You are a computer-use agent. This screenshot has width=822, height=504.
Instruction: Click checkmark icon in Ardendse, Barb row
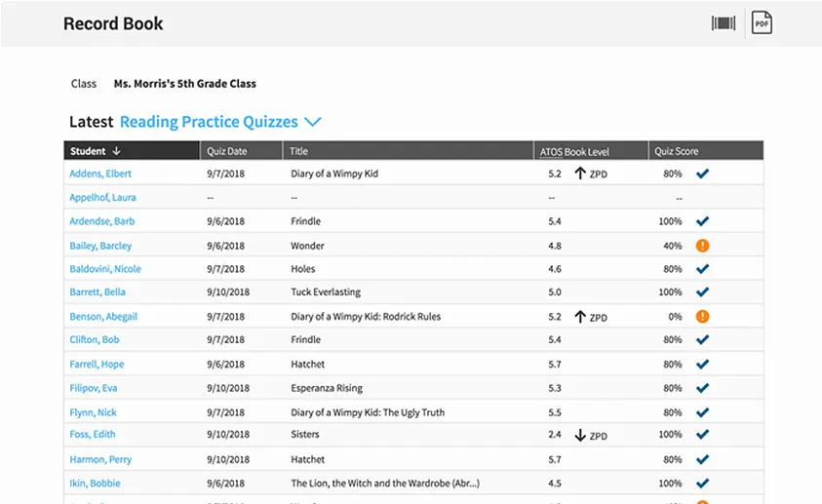[x=702, y=221]
